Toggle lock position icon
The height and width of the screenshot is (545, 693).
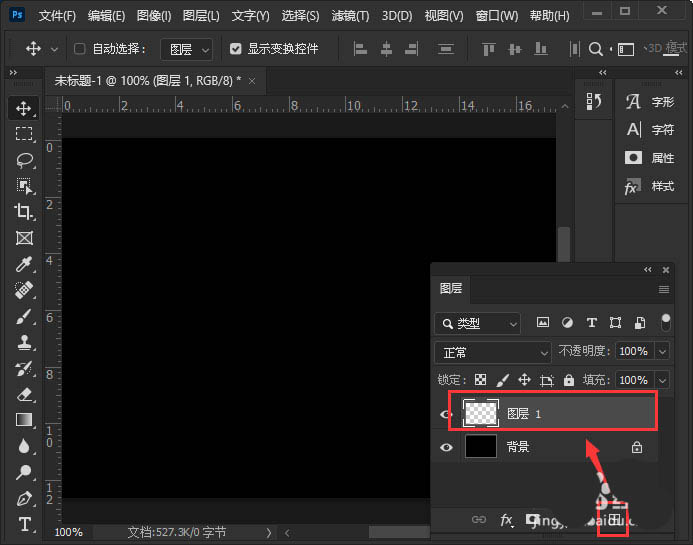pyautogui.click(x=524, y=380)
